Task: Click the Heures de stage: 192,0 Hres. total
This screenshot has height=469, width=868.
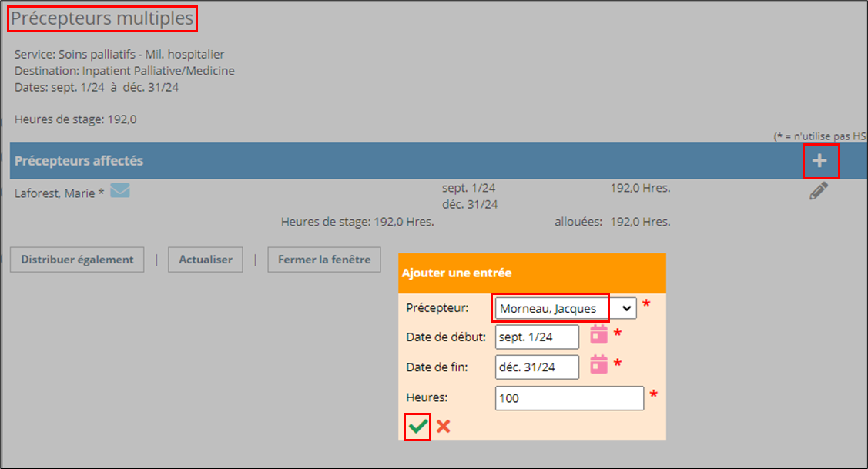Action: (x=357, y=222)
